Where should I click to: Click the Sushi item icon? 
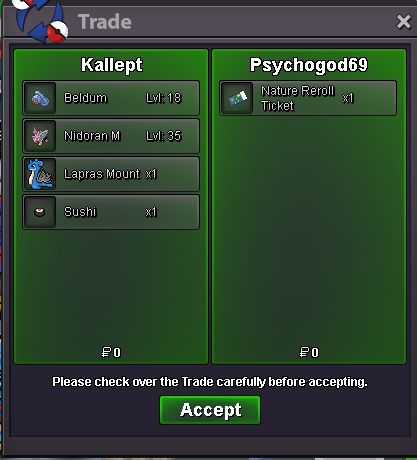(x=40, y=212)
